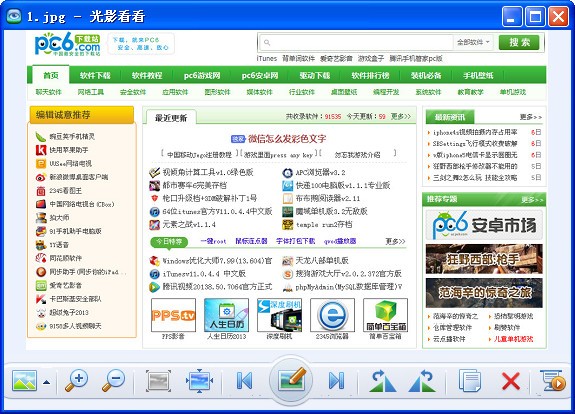Click the 2345浏览器 e thumbnail
The height and width of the screenshot is (414, 575).
(332, 315)
